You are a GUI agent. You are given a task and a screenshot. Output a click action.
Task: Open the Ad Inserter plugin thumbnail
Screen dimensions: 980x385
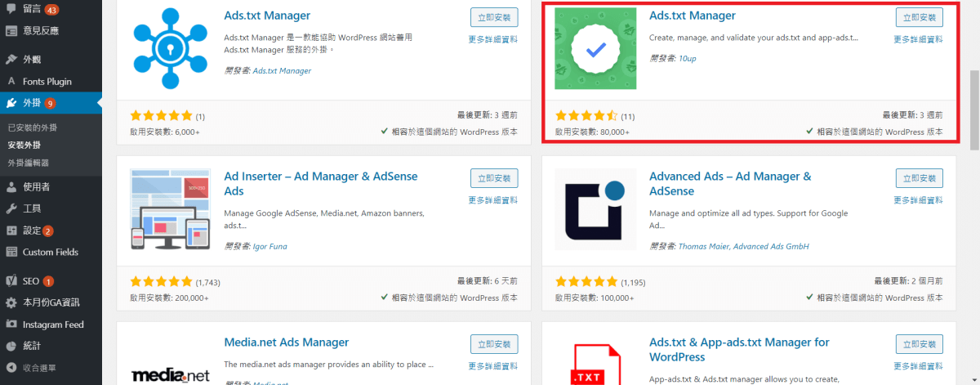[170, 209]
